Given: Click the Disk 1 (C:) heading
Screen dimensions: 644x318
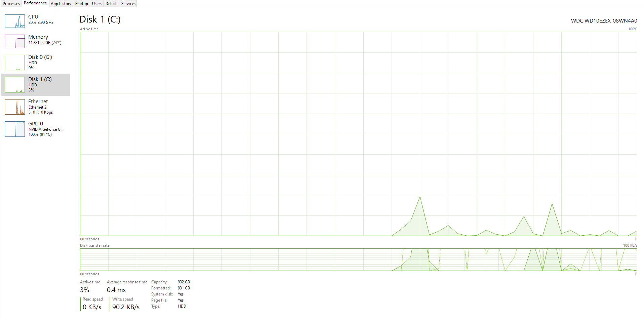Looking at the screenshot, I should (x=100, y=19).
